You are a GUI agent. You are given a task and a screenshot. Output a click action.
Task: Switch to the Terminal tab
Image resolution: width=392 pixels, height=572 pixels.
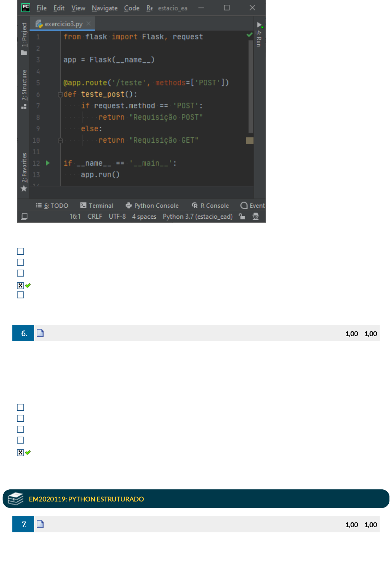(x=97, y=206)
